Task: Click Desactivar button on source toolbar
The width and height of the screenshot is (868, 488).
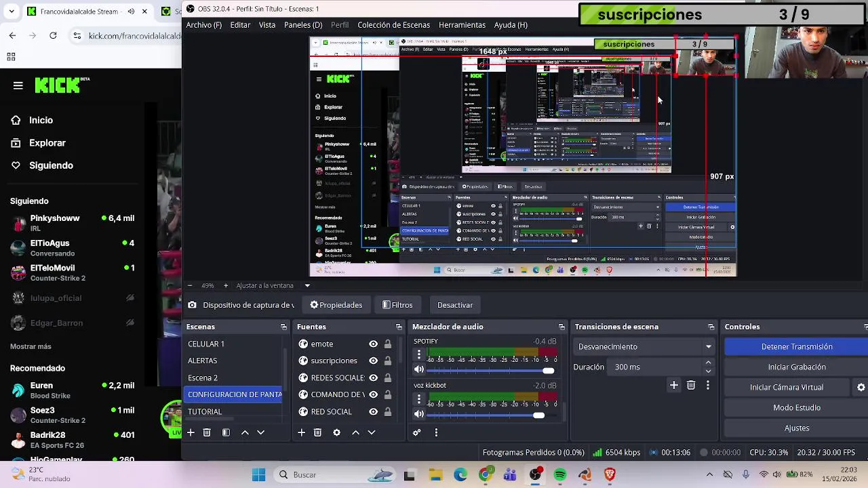Action: point(455,305)
